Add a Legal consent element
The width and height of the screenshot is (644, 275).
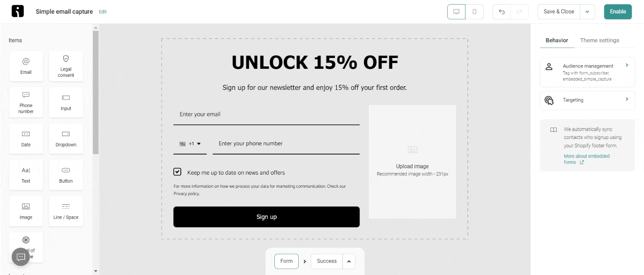click(66, 66)
